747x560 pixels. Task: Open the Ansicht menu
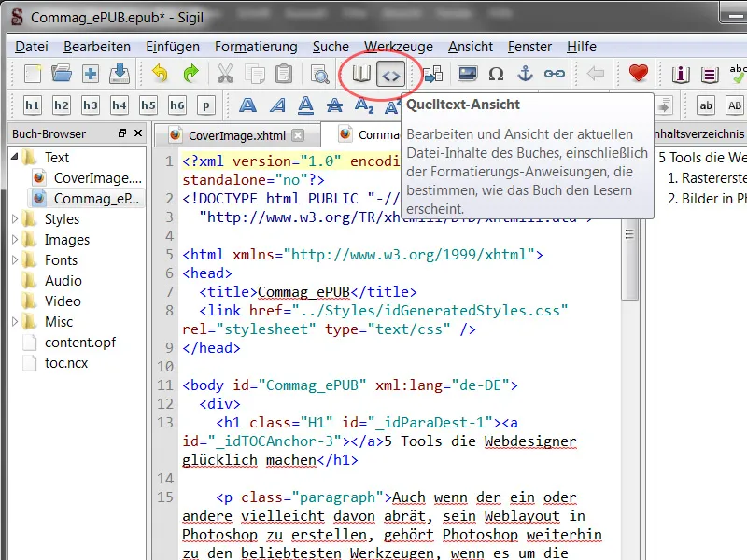click(x=471, y=47)
